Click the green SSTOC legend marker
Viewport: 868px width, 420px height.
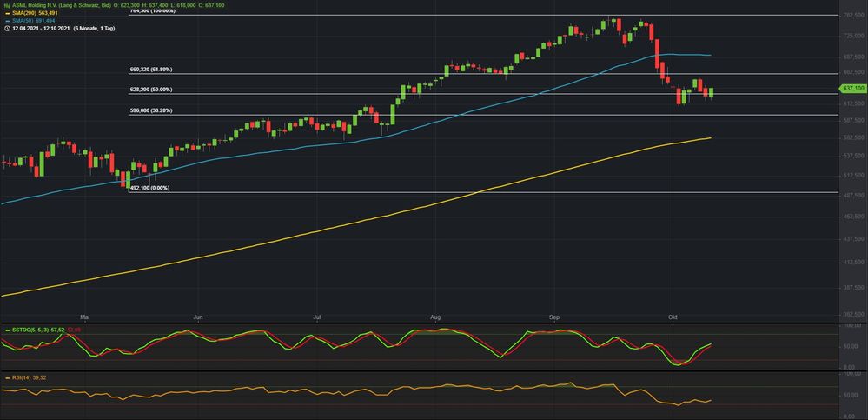(x=5, y=330)
